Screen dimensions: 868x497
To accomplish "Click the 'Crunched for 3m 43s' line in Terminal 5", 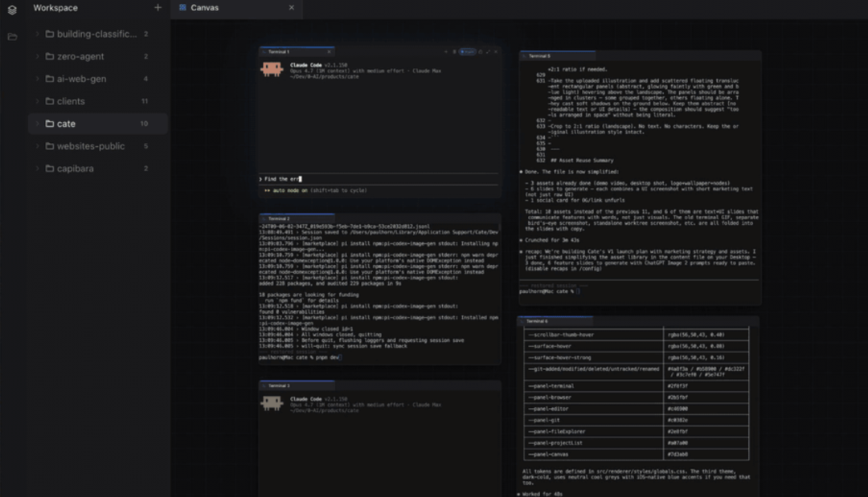I will 549,240.
